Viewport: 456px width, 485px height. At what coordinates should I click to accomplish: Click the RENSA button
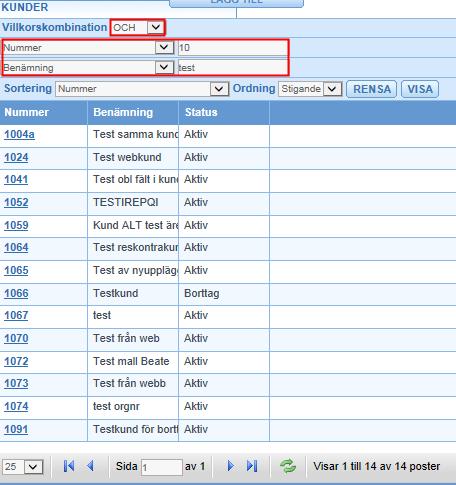coord(372,89)
